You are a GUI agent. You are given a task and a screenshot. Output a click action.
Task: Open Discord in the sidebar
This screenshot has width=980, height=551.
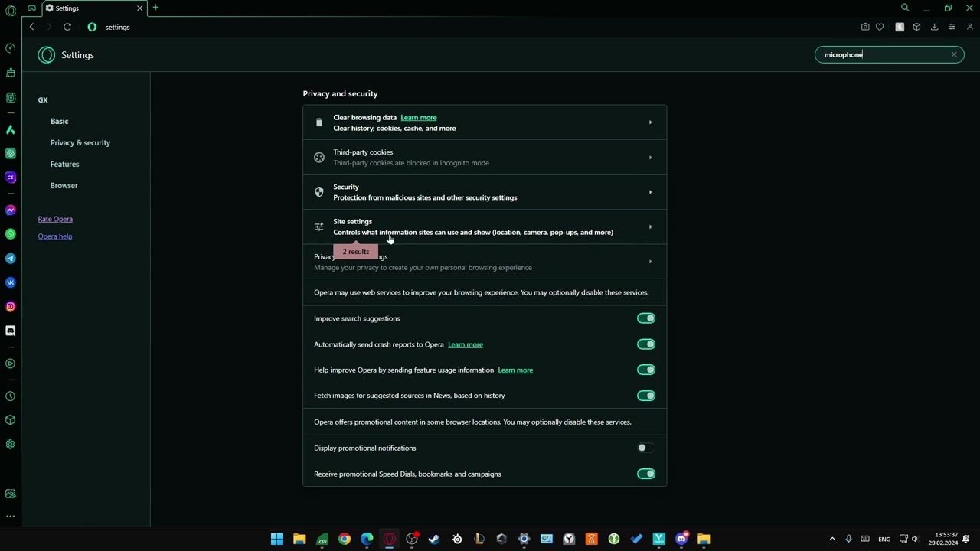coord(11,331)
